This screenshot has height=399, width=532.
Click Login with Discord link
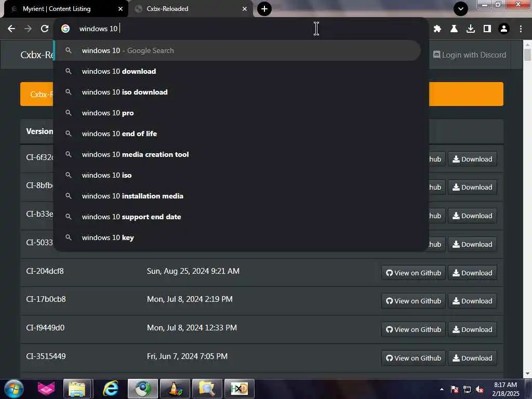point(470,55)
